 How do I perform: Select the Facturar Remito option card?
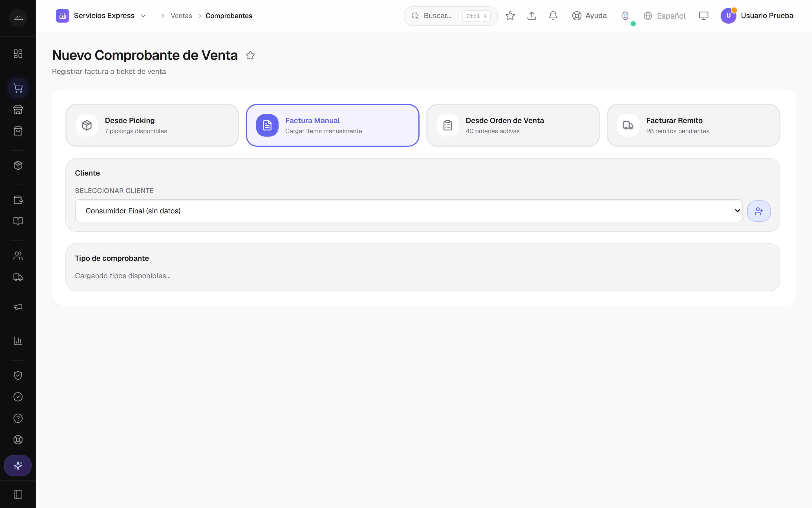tap(693, 125)
